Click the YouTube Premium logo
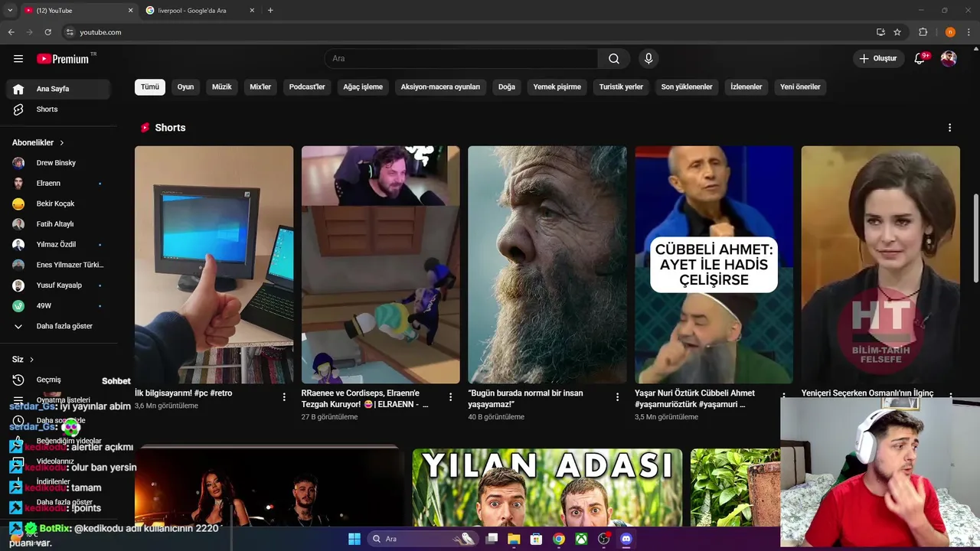 point(63,59)
